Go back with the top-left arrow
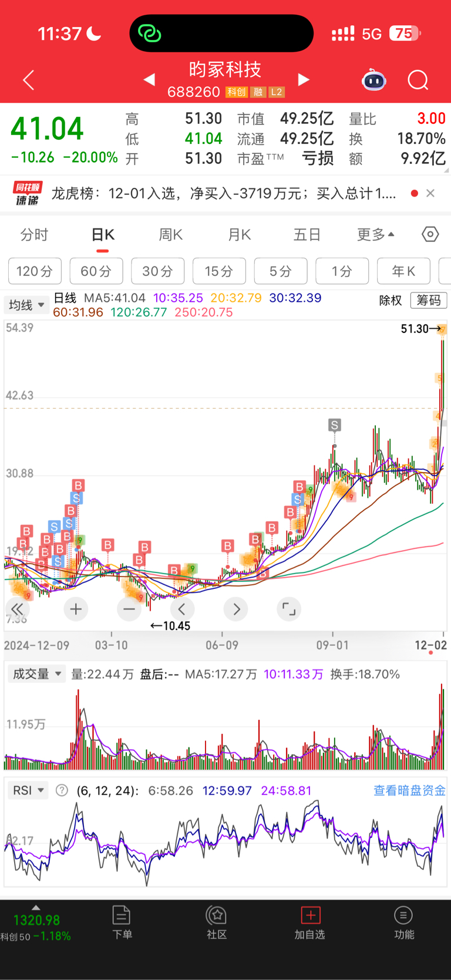451x980 pixels. coord(28,80)
